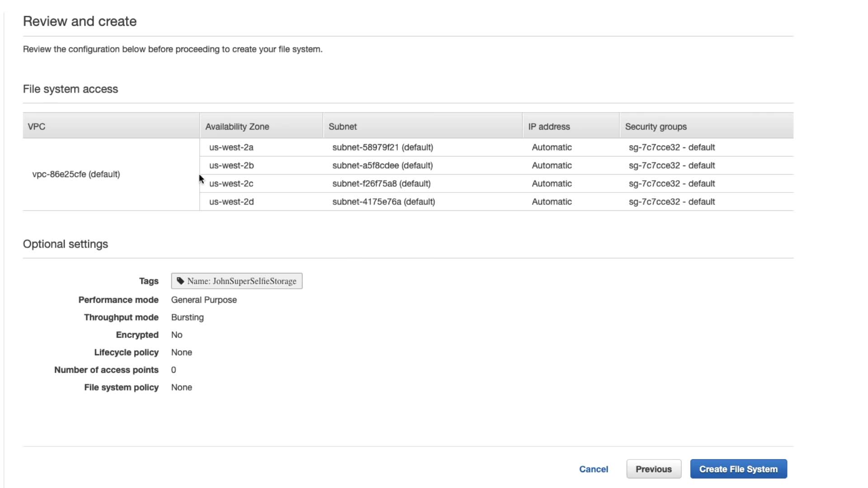
Task: Click Create File System button
Action: tap(738, 469)
